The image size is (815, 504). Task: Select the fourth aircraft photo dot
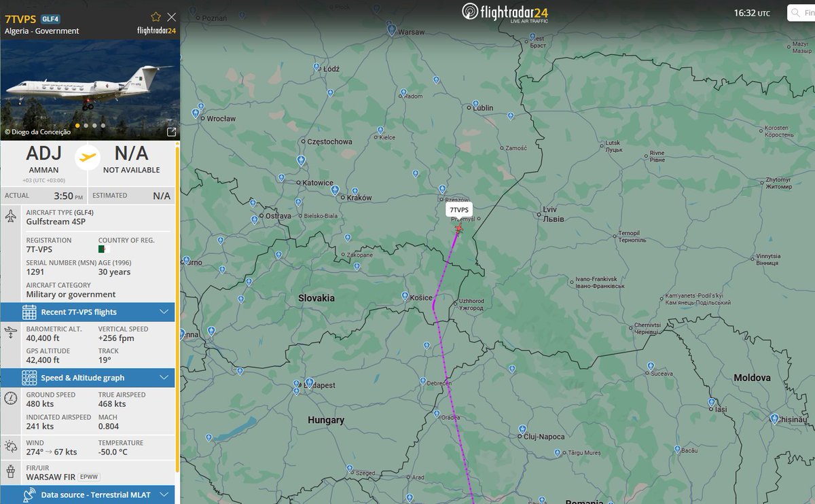tap(103, 126)
